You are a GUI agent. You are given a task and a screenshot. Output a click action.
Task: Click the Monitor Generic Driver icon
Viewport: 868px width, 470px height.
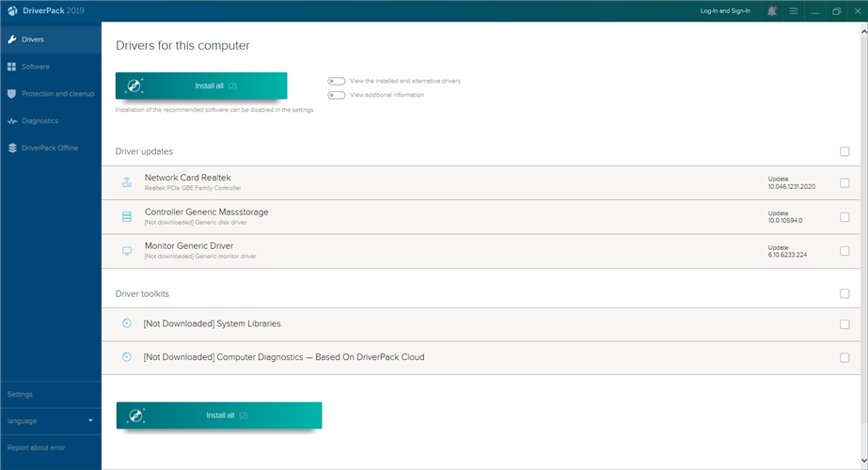click(x=127, y=251)
